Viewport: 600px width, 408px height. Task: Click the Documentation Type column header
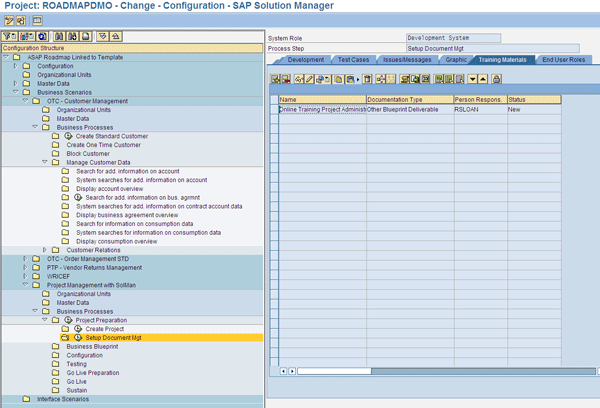pos(410,100)
